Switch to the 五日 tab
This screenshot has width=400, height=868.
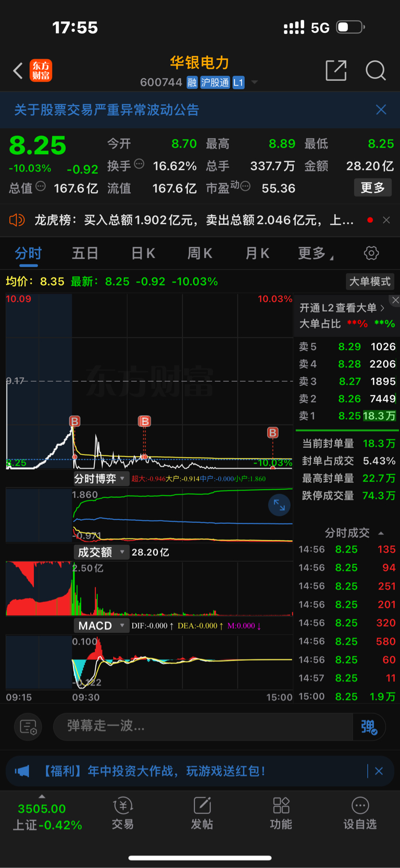pyautogui.click(x=85, y=253)
